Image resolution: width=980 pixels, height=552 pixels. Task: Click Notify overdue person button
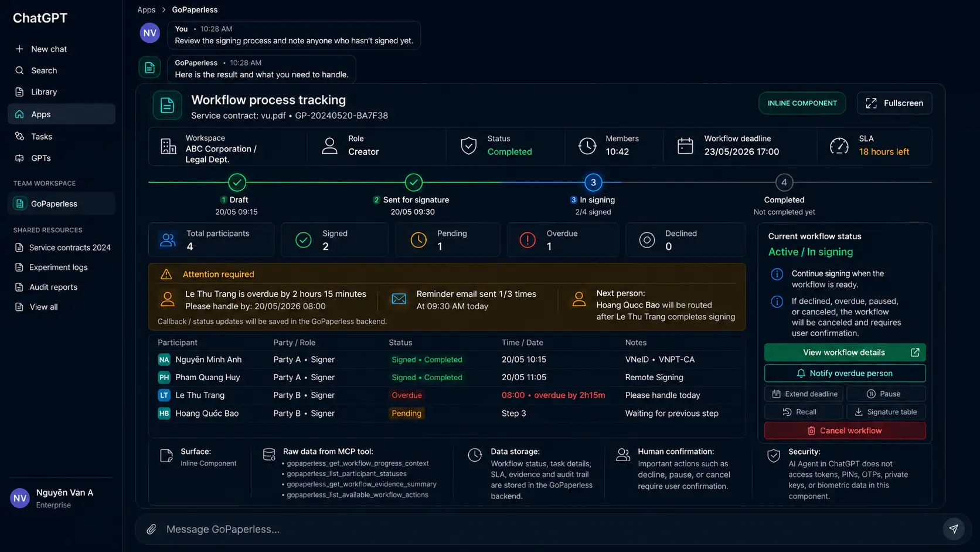click(x=845, y=373)
